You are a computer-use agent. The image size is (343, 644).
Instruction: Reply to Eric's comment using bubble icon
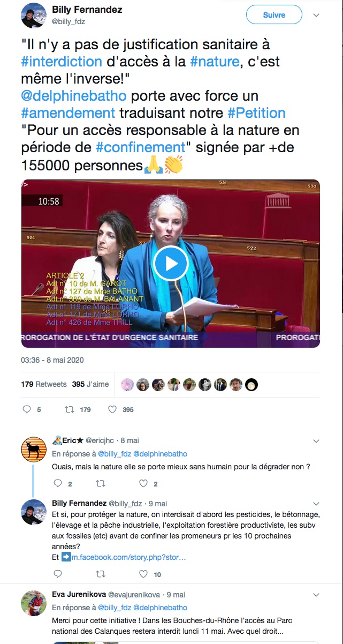tap(58, 483)
